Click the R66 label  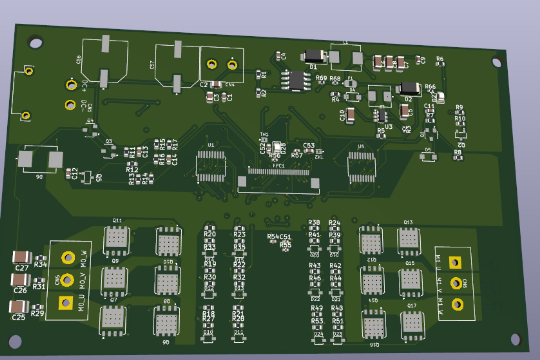(430, 86)
